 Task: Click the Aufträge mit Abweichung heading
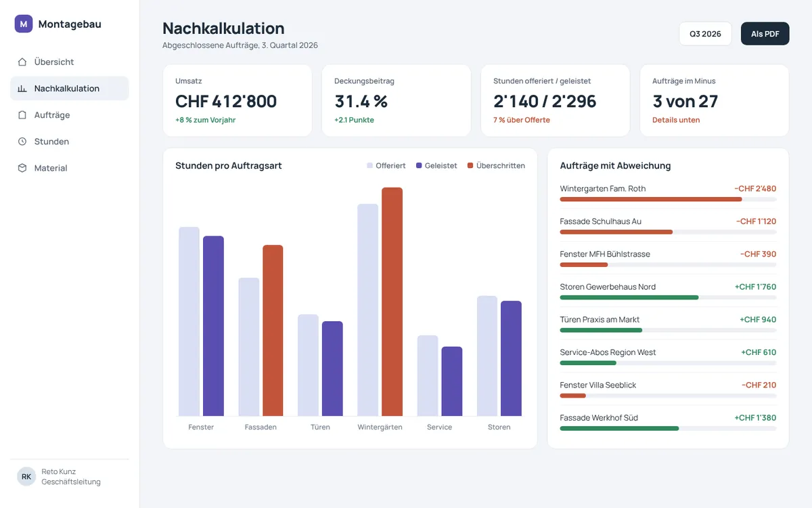point(615,166)
